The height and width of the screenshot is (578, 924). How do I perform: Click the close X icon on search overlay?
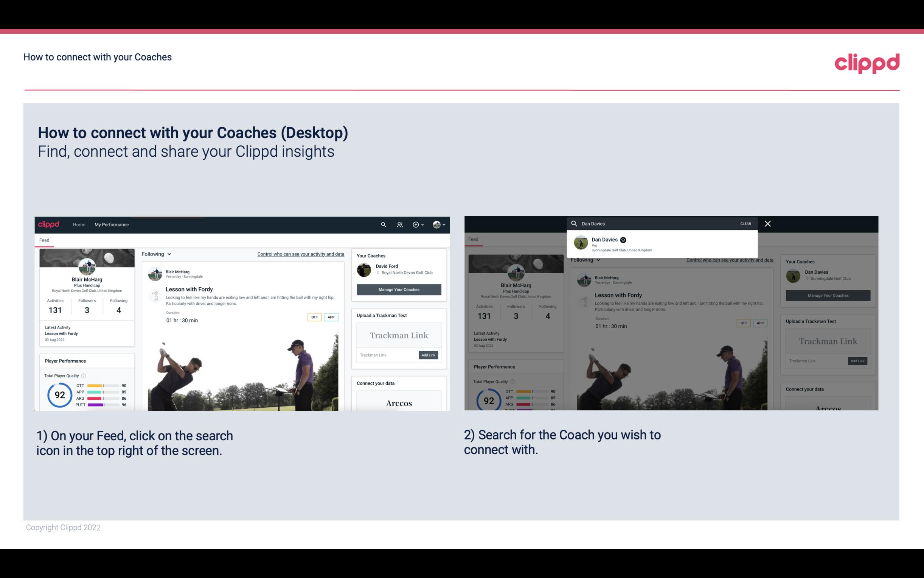[767, 223]
